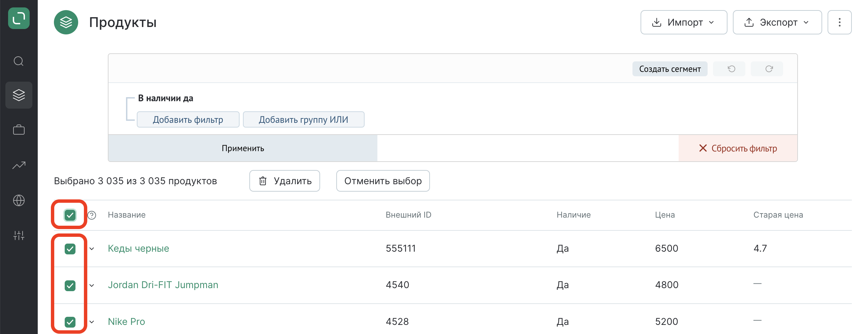Viewport: 868px width, 334px height.
Task: Open Products section layers icon in sidebar
Action: pyautogui.click(x=19, y=95)
